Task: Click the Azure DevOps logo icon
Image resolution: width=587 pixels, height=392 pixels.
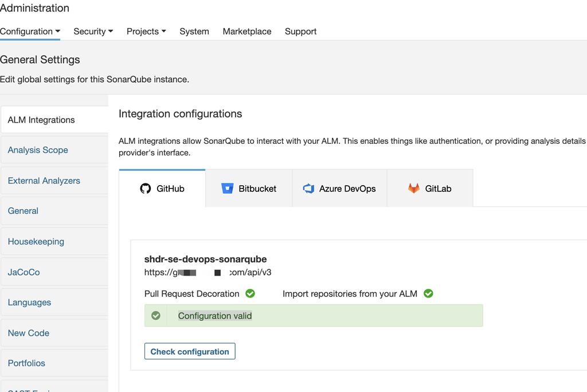Action: (x=308, y=189)
